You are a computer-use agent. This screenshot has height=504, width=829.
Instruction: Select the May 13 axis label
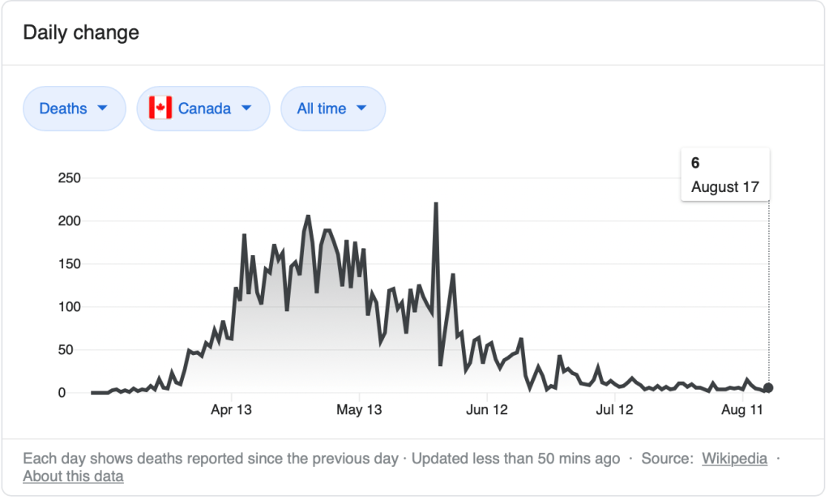click(x=358, y=410)
